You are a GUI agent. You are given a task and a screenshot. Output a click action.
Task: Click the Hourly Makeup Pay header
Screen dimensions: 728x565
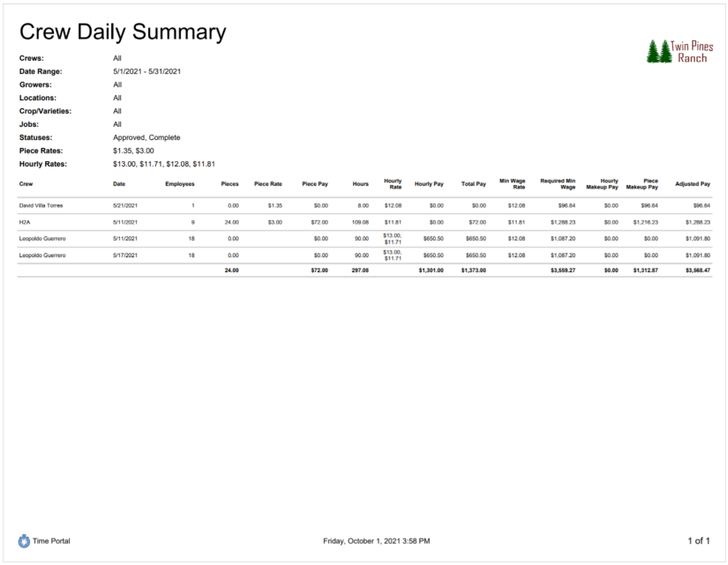point(602,184)
